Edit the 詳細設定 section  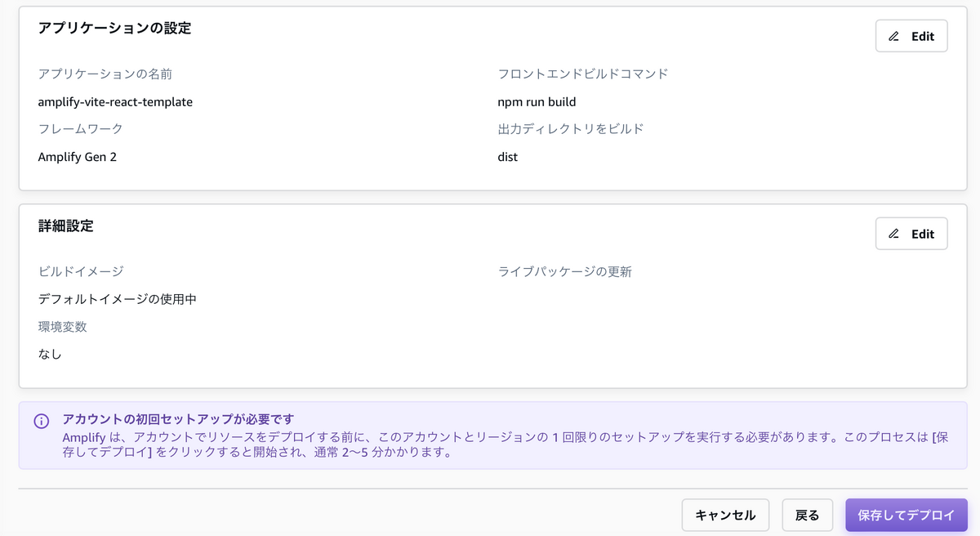[x=911, y=234]
